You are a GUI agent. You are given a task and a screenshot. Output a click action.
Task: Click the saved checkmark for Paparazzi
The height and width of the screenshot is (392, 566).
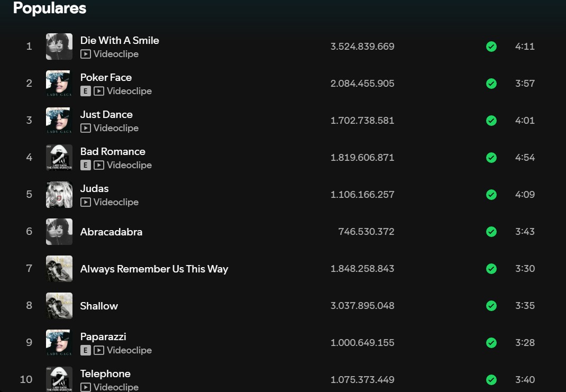[x=491, y=343]
